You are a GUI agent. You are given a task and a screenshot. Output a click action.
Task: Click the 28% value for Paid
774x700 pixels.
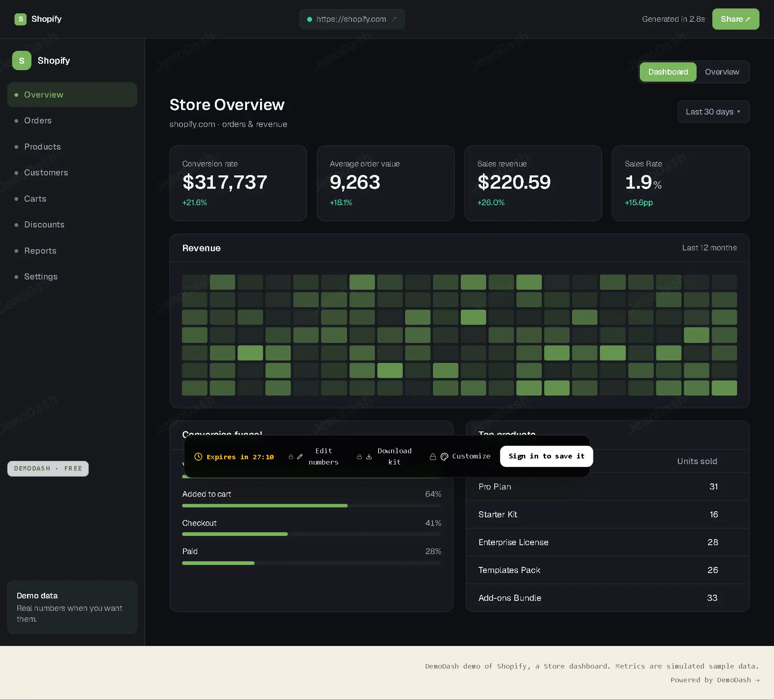pyautogui.click(x=433, y=551)
